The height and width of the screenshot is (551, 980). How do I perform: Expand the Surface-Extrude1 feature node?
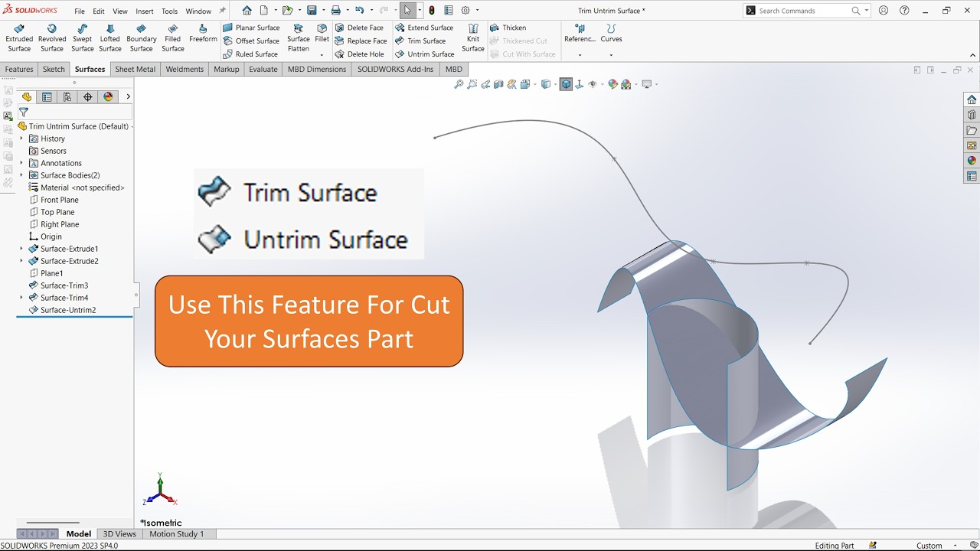pyautogui.click(x=21, y=249)
